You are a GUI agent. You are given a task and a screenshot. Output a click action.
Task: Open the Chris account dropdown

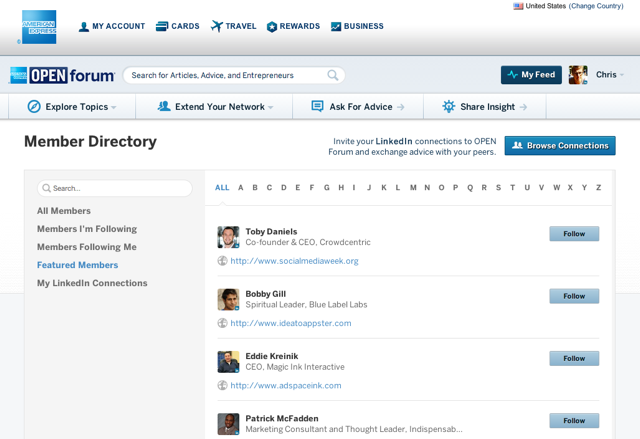click(x=610, y=75)
